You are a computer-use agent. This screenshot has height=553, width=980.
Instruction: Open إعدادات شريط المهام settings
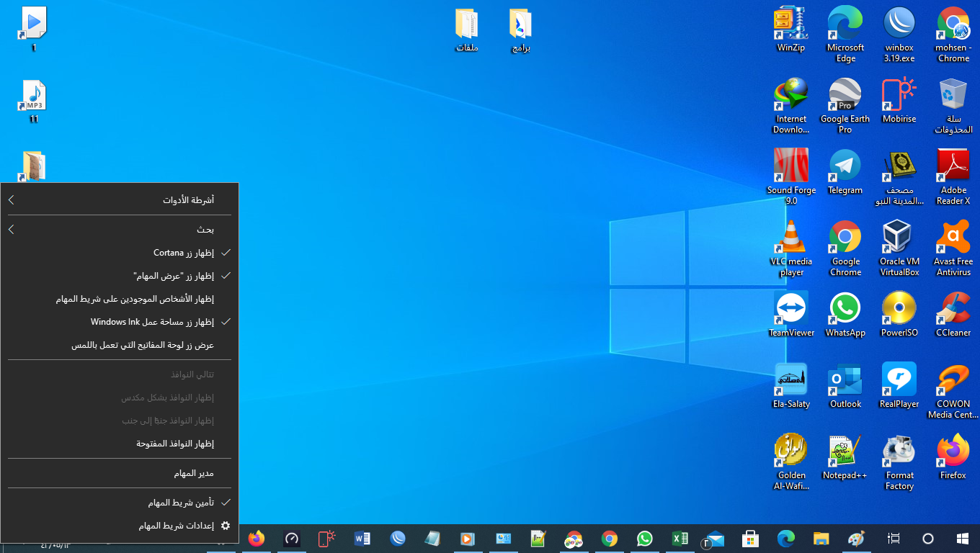pos(120,526)
